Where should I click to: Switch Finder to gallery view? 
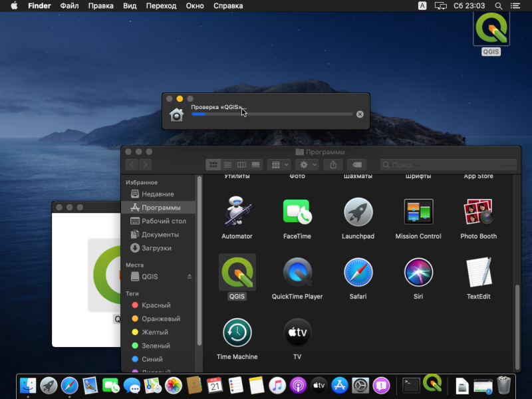255,165
